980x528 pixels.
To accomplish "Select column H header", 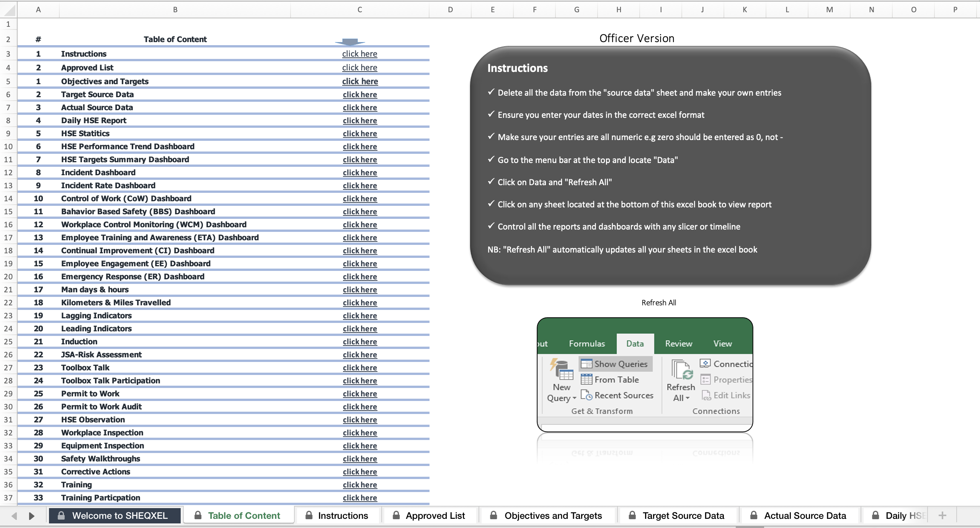I will (x=619, y=10).
